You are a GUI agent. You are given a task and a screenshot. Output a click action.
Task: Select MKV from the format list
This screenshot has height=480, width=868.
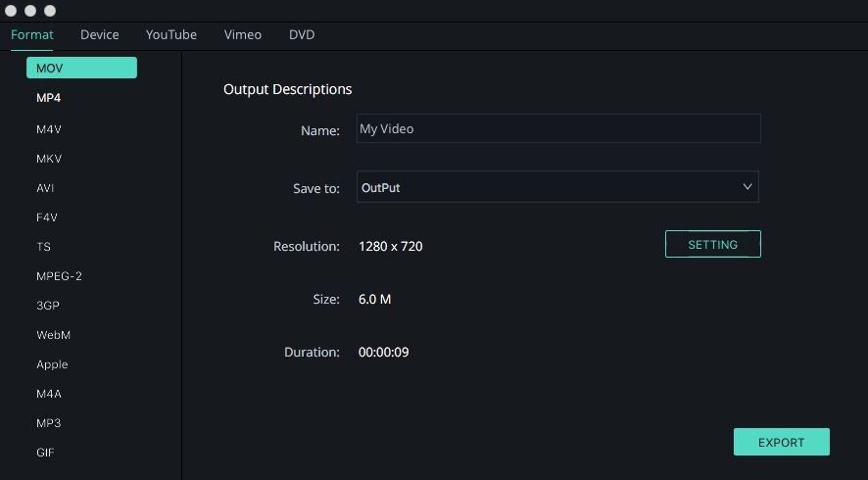49,159
